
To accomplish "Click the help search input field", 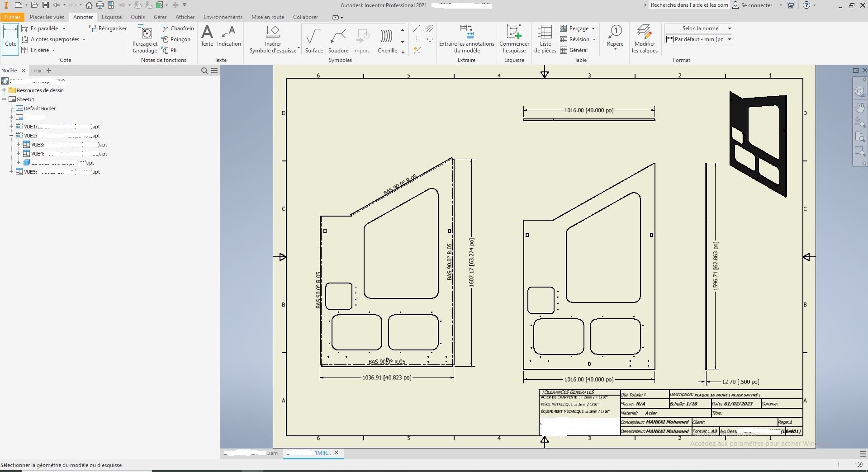I will click(689, 5).
